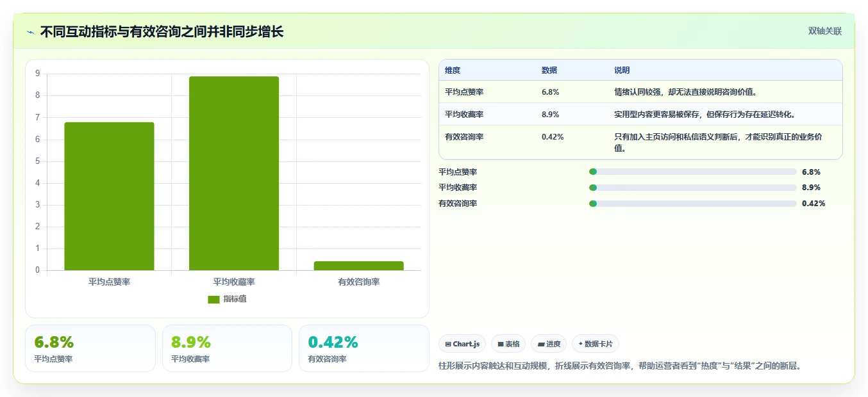Click the 平均点赞率 bar in the chart

[x=109, y=196]
